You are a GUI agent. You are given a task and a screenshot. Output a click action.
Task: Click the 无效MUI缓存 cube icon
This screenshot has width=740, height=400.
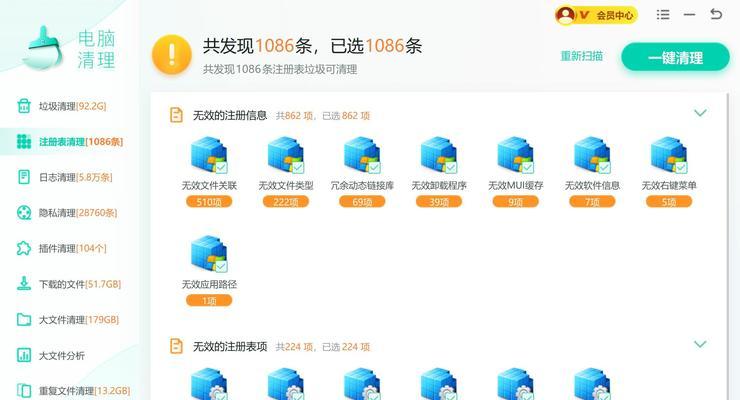point(515,155)
